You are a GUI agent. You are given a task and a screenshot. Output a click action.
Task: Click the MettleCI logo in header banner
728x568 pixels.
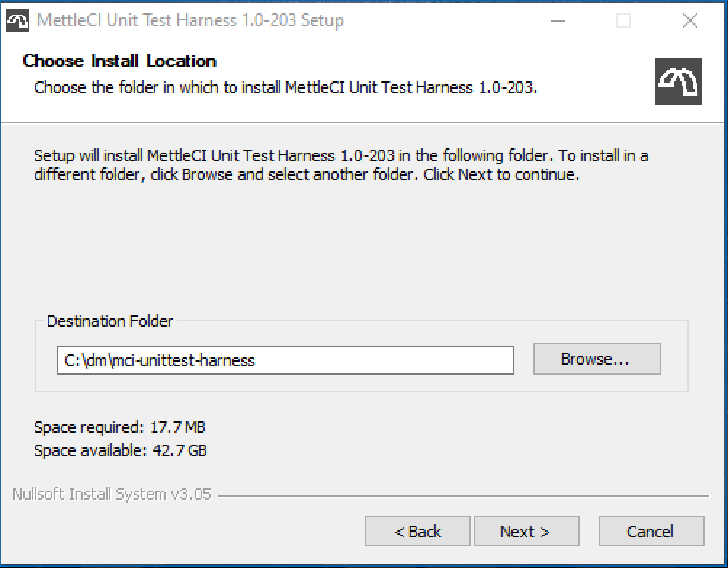point(678,81)
